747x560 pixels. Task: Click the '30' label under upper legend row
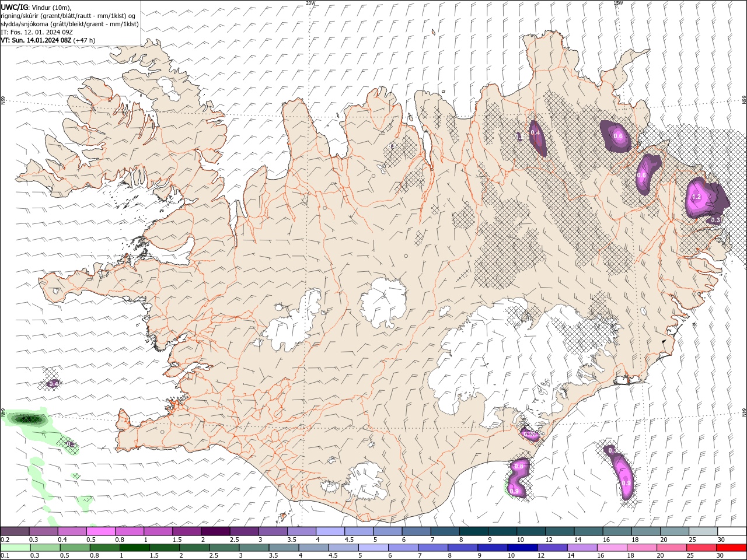pyautogui.click(x=721, y=540)
